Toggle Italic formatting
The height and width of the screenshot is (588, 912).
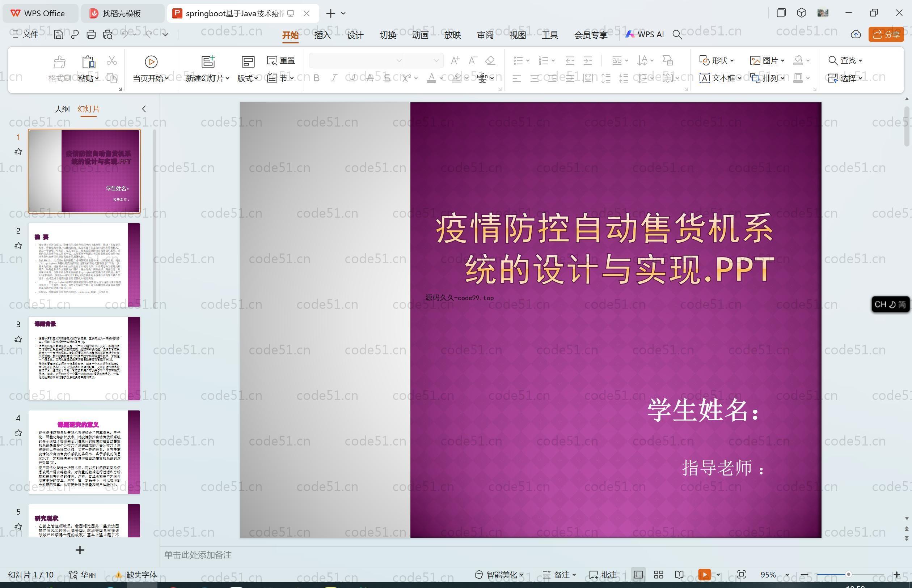pos(334,78)
